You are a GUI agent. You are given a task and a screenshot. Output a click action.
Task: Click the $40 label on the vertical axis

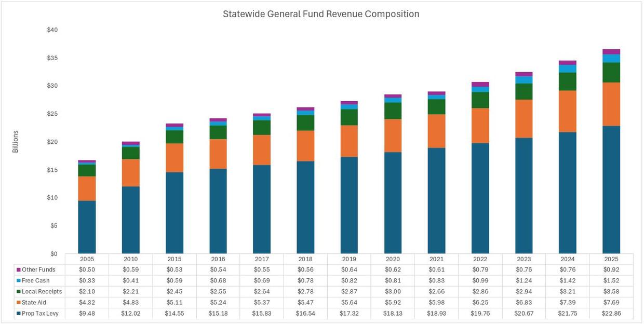point(52,30)
